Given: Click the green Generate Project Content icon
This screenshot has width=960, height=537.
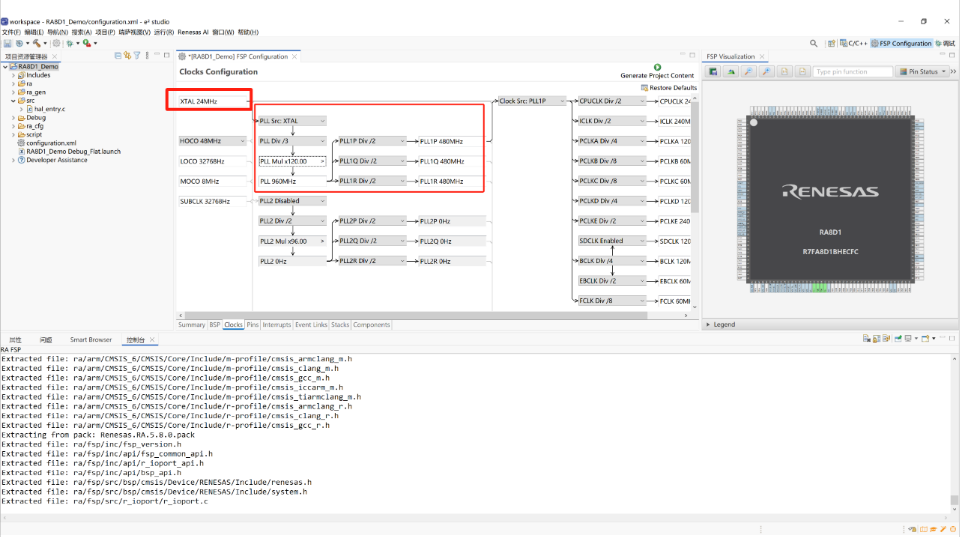Looking at the screenshot, I should click(x=657, y=67).
